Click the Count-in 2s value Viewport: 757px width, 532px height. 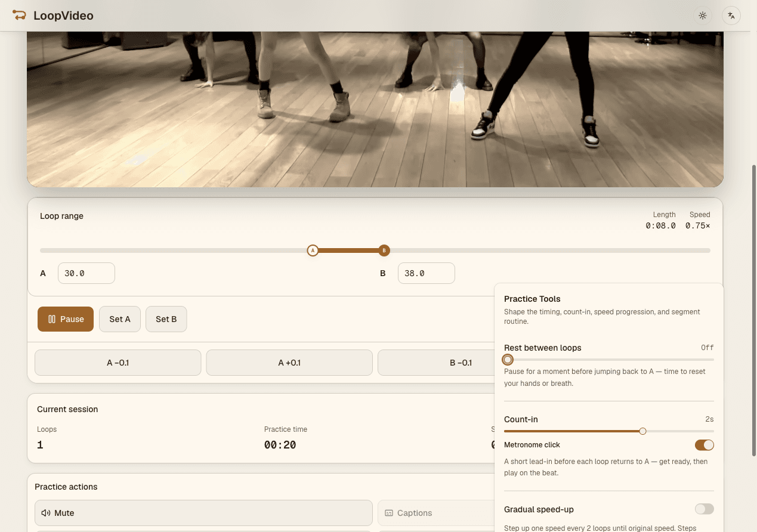click(x=709, y=419)
